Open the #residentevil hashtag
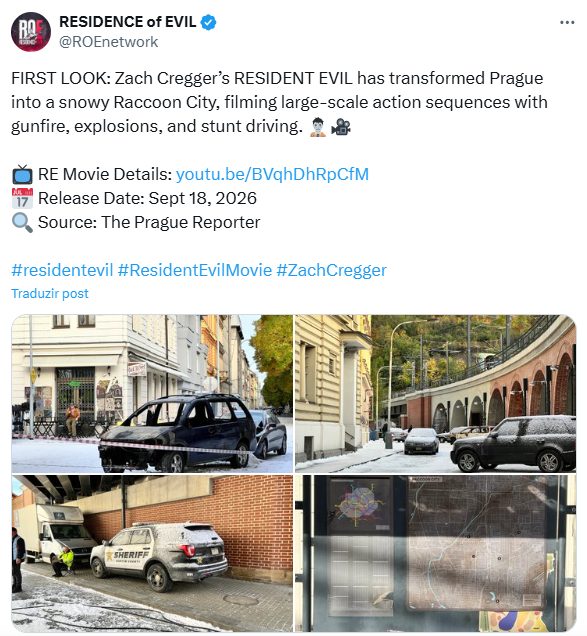 [62, 270]
